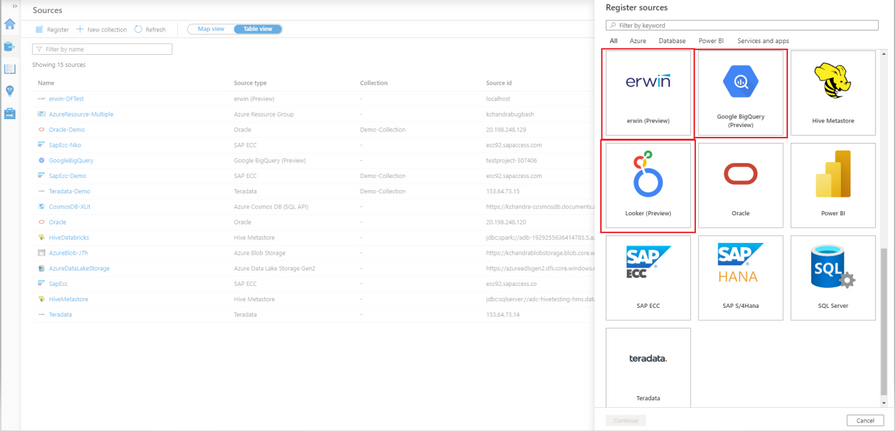Select the Power BI tab

click(x=711, y=41)
